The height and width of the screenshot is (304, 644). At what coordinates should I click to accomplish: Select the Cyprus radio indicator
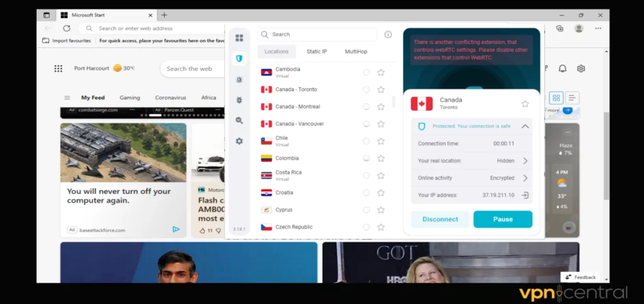366,210
